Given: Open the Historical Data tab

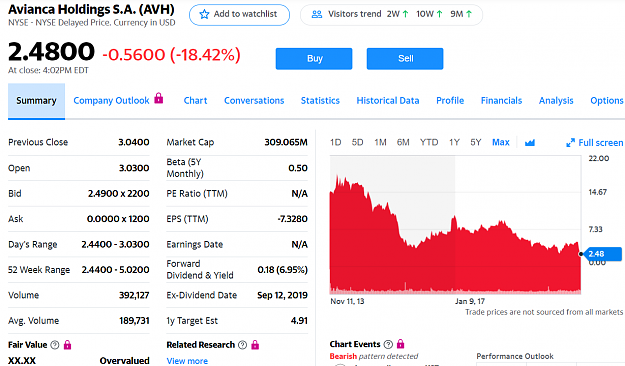Looking at the screenshot, I should pyautogui.click(x=388, y=100).
